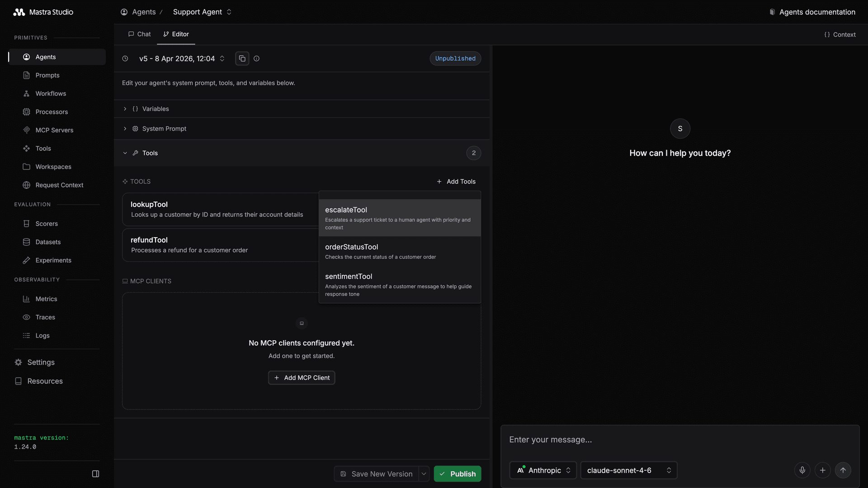Select orderStatusTool from the tools menu
Viewport: 868px width, 488px height.
352,251
